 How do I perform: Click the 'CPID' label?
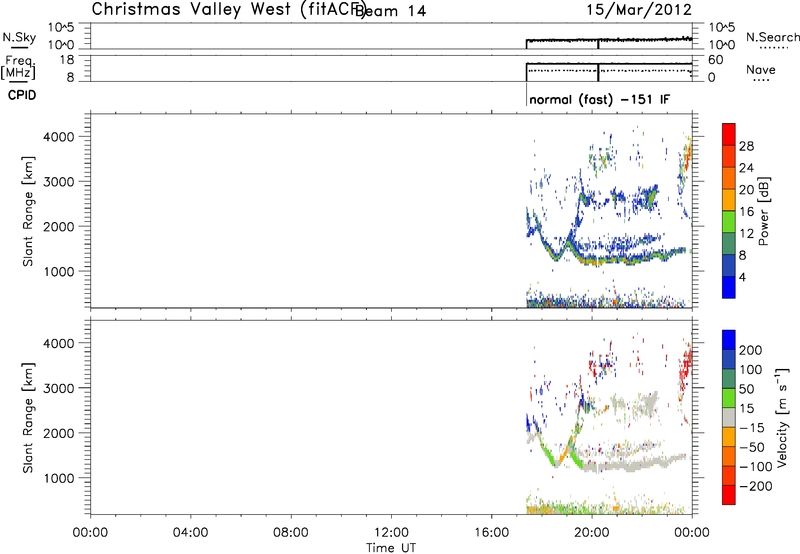tap(22, 95)
